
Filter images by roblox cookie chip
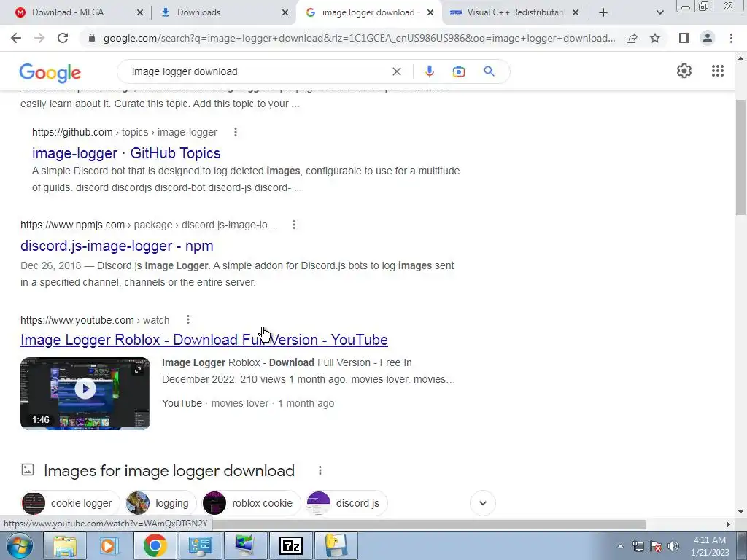251,503
